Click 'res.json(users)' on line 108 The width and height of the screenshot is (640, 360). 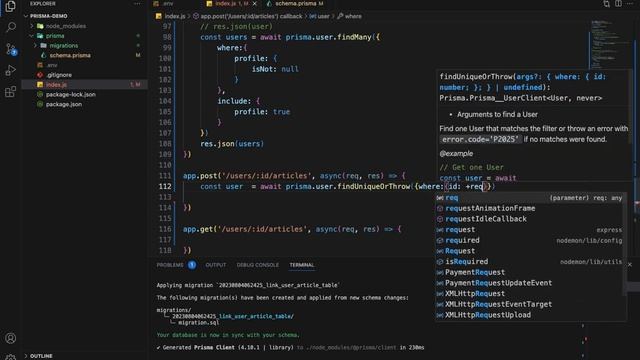(232, 144)
